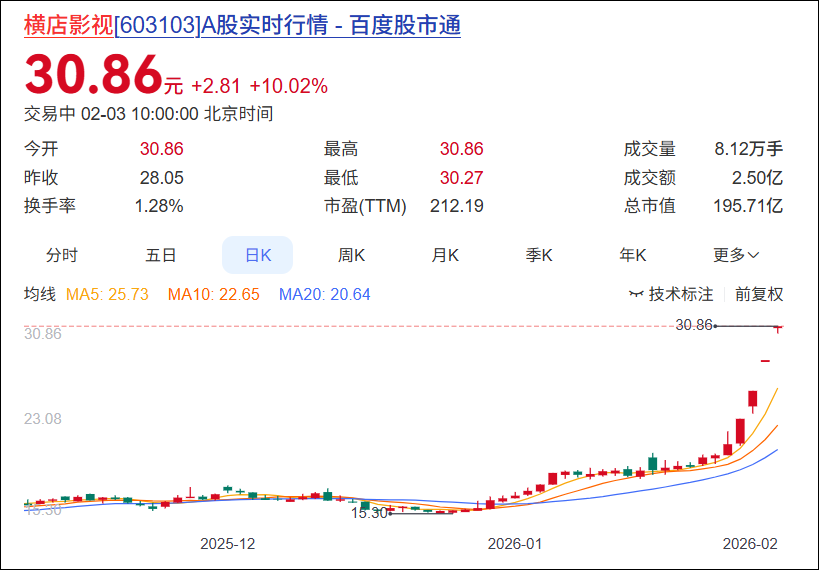
Task: Open the 前复权 adjustment option
Action: pos(759,294)
